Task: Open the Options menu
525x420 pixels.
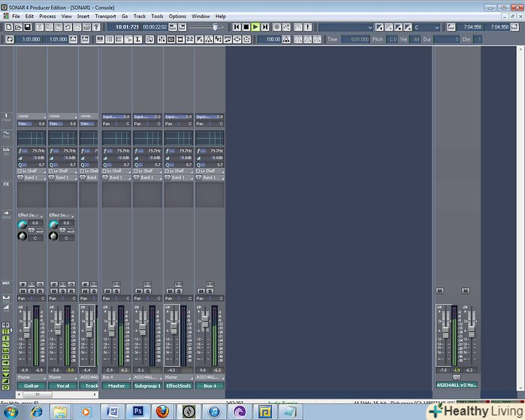Action: click(x=177, y=16)
